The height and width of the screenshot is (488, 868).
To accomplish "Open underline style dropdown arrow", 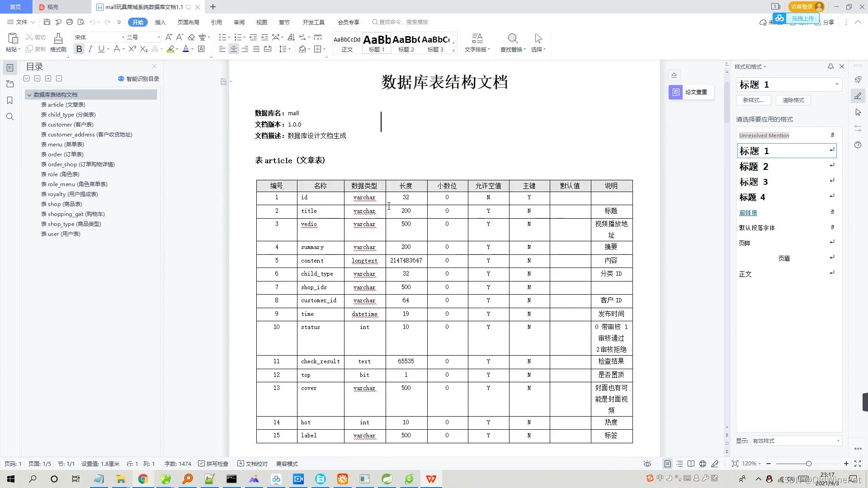I will pyautogui.click(x=108, y=49).
